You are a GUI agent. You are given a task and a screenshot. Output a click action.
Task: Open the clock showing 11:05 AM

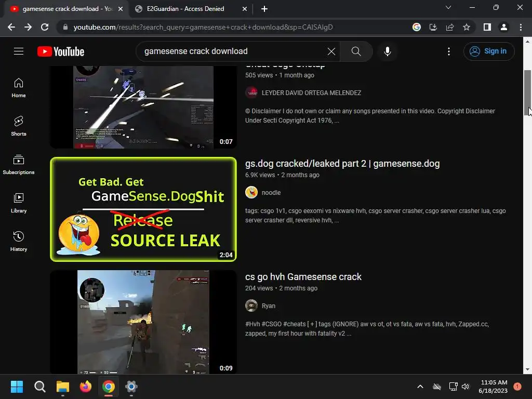pos(494,387)
